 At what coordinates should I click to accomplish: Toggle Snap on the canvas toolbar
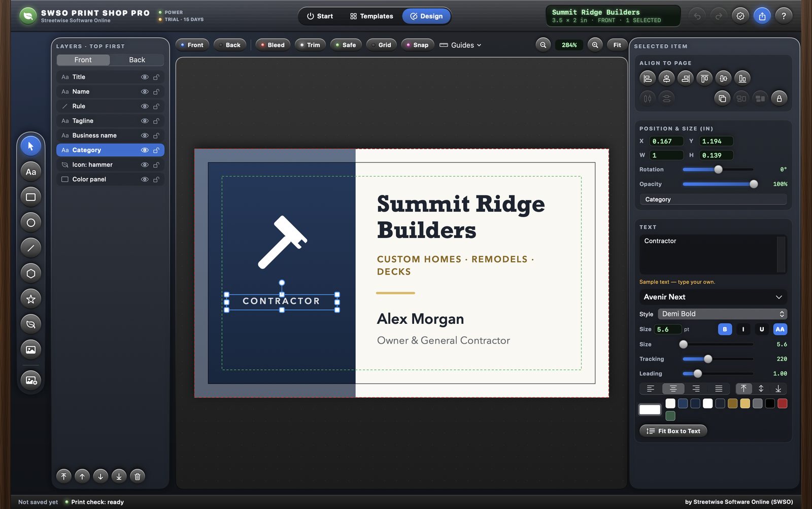[x=418, y=45]
